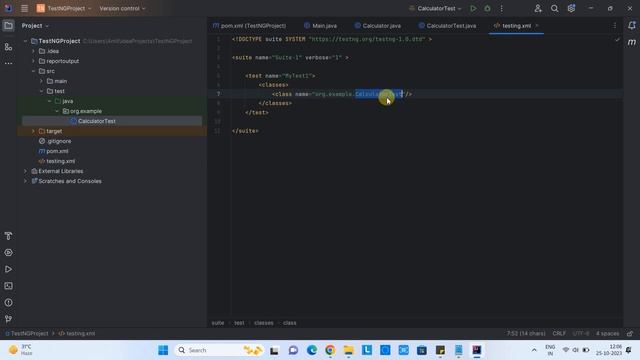
Task: Open Microsoft Edge from the taskbar
Action: [x=312, y=350]
